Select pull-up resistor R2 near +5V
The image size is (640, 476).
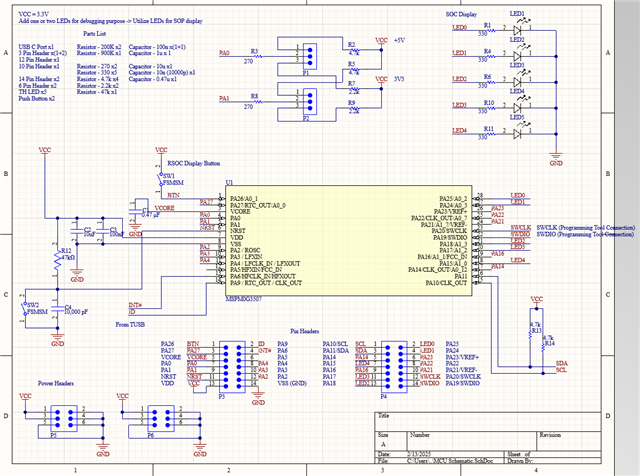pos(354,50)
